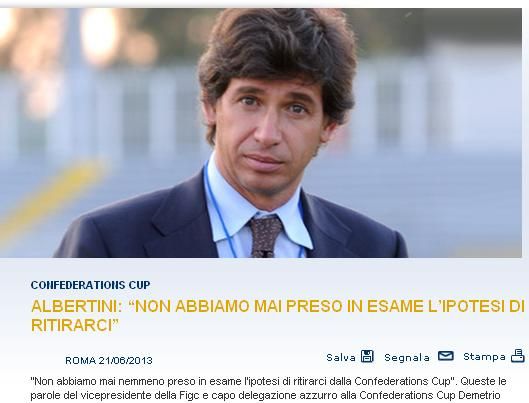Click the main article photo
Viewport: 529px width, 403px height.
(261, 133)
